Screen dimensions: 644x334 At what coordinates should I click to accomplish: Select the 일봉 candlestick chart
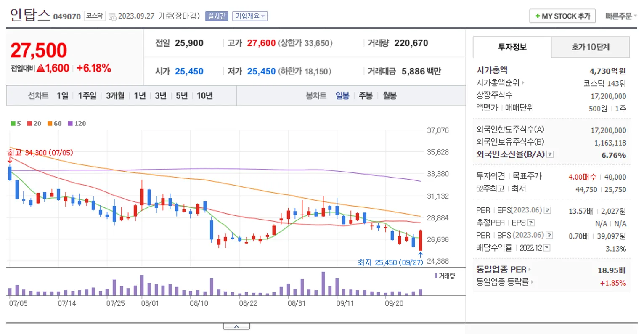point(342,95)
